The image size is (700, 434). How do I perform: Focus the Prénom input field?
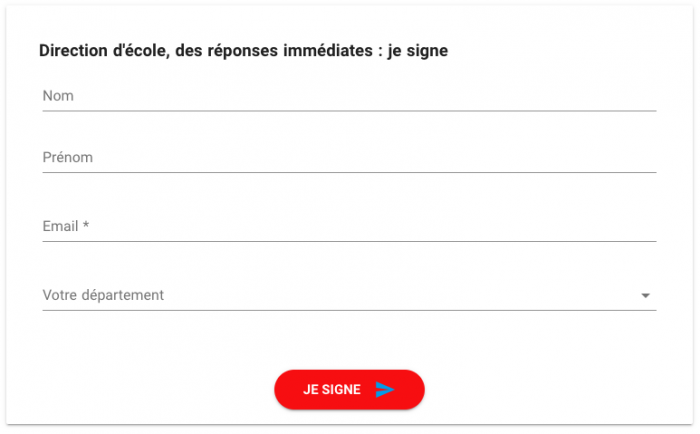click(349, 158)
